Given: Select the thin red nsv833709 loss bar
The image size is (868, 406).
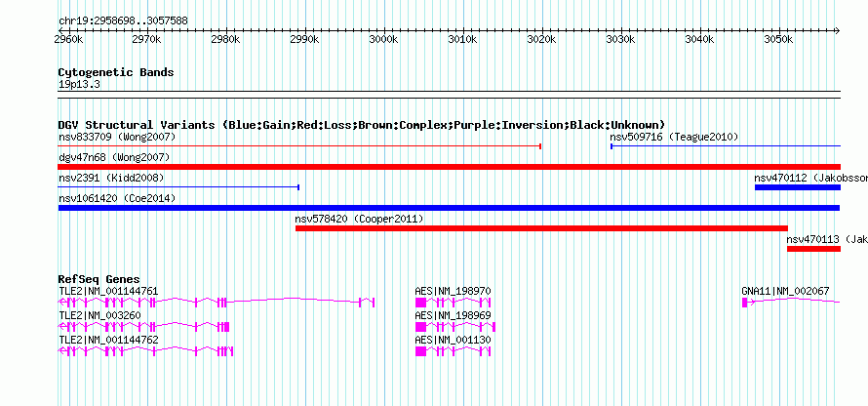Looking at the screenshot, I should (x=299, y=146).
